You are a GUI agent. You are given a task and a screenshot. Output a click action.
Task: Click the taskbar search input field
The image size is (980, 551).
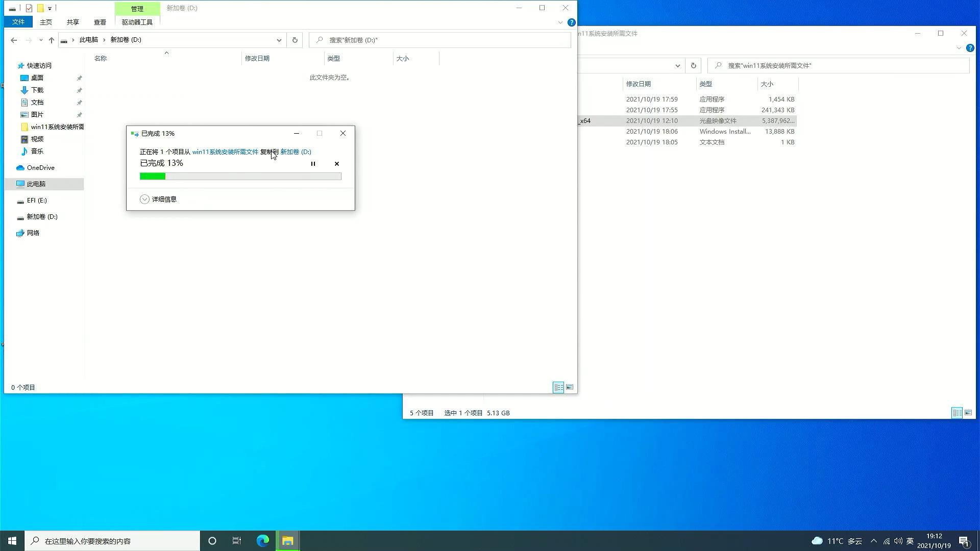[x=112, y=540]
